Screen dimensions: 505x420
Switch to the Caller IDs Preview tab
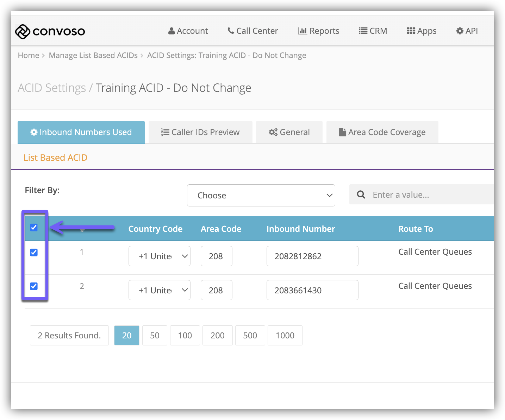[200, 132]
